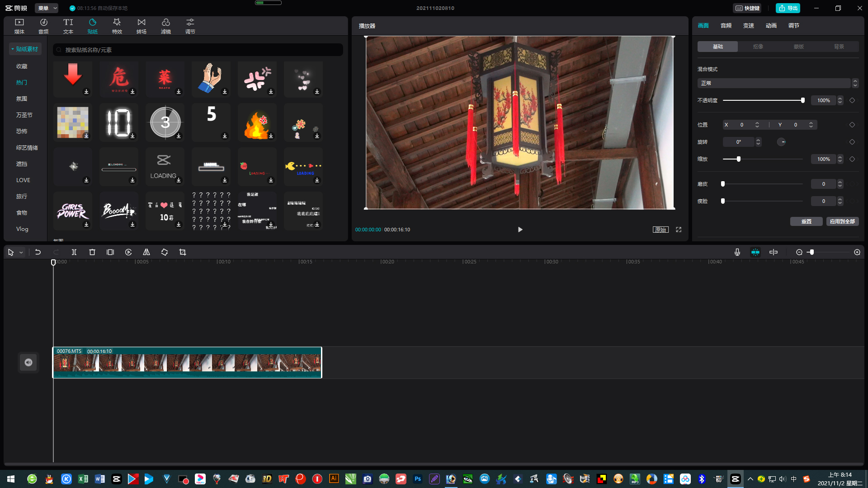
Task: Adjust the Y position stepper
Action: 811,125
